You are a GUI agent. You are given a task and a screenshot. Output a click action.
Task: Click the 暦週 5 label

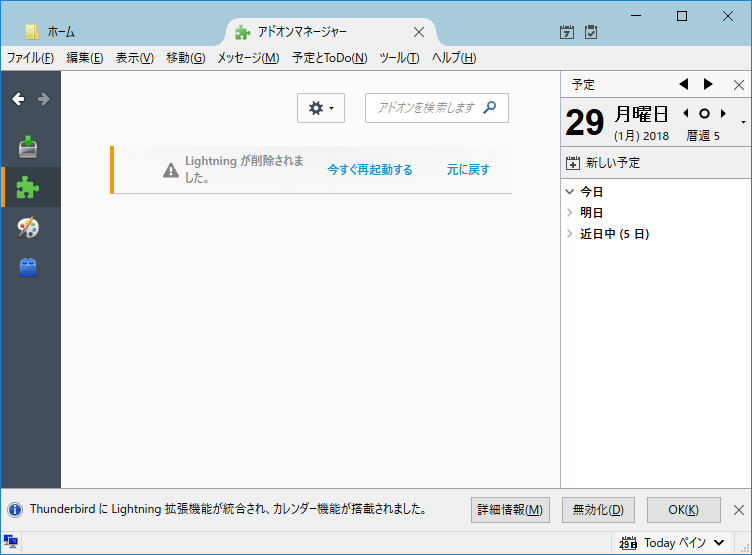pos(703,136)
